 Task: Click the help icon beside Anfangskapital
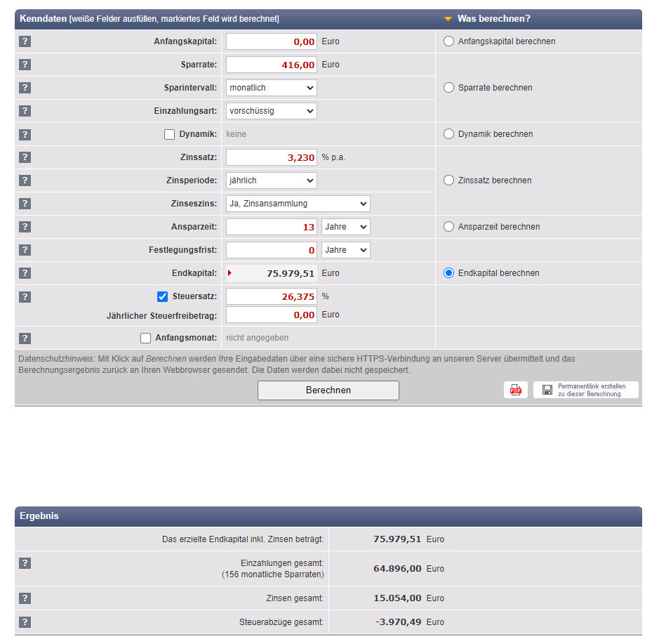coord(25,41)
